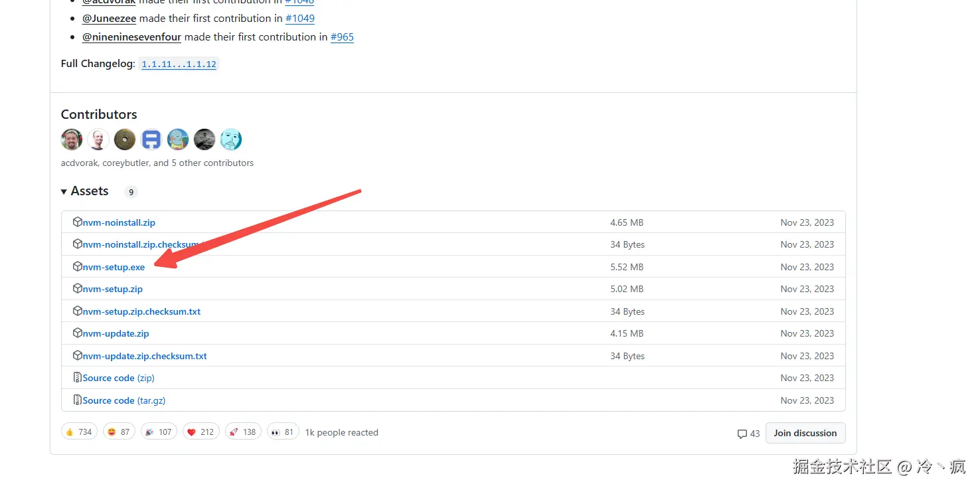Screen dimensions: 980x490
Task: Download Source code (tar.gz)
Action: pos(124,400)
